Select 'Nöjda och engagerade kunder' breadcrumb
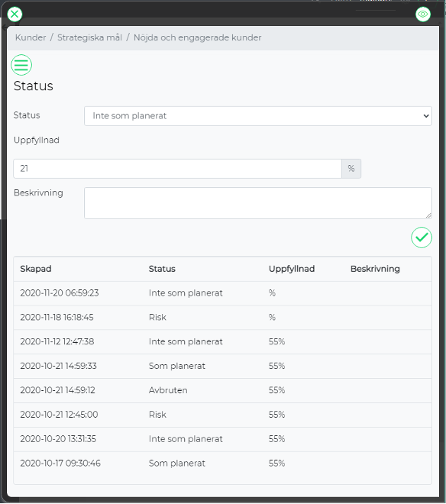 [198, 37]
